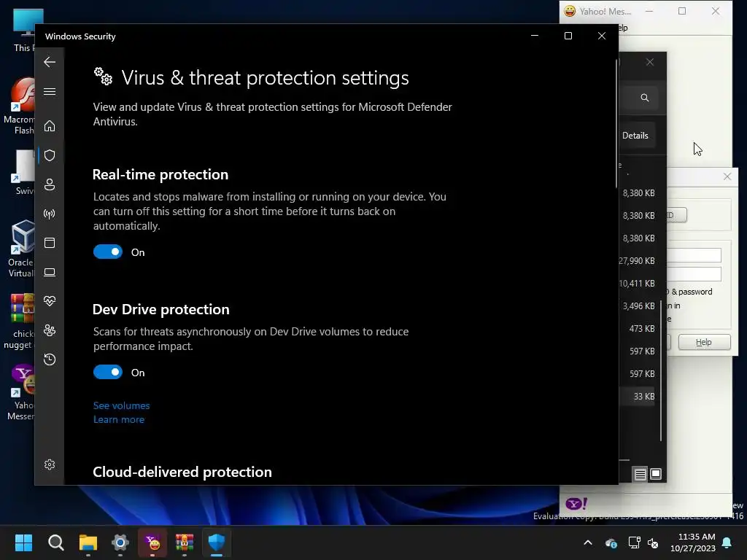747x560 pixels.
Task: Turn off Dev Drive protection toggle
Action: pyautogui.click(x=108, y=373)
